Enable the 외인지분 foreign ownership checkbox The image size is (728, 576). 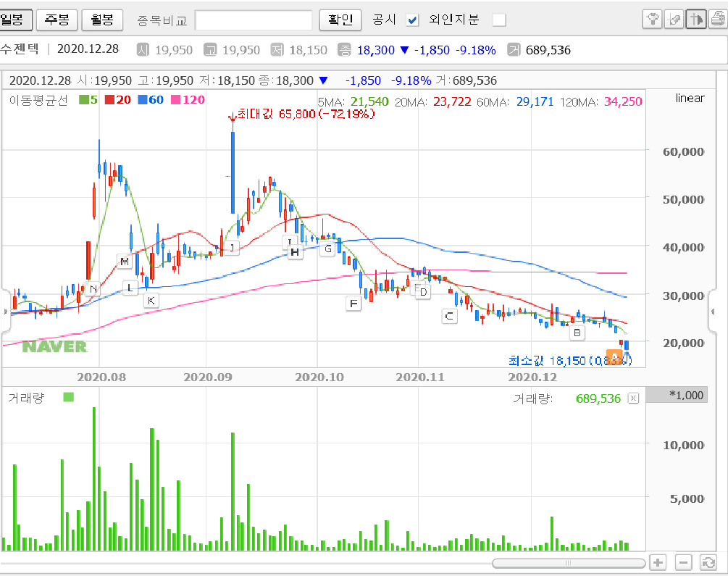(x=499, y=20)
